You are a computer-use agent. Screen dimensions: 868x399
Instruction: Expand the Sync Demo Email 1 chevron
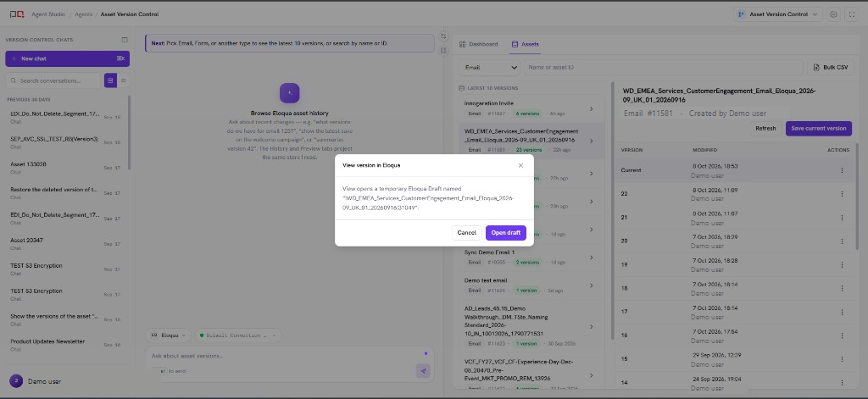(x=591, y=258)
